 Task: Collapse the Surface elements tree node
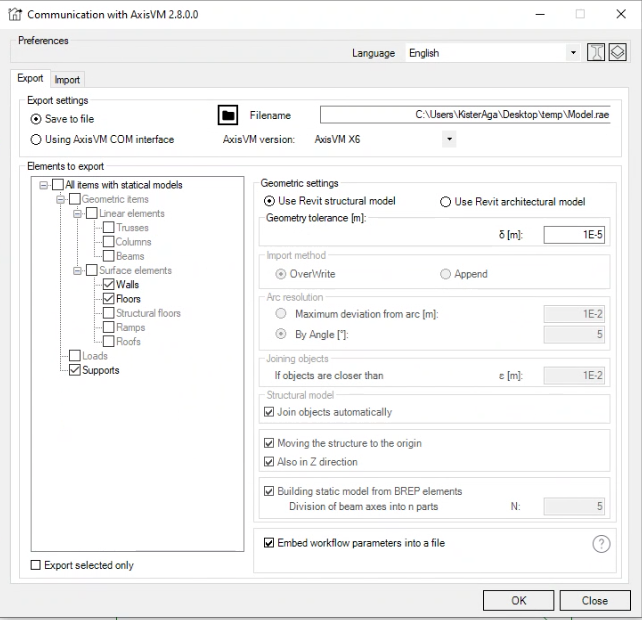tap(77, 271)
